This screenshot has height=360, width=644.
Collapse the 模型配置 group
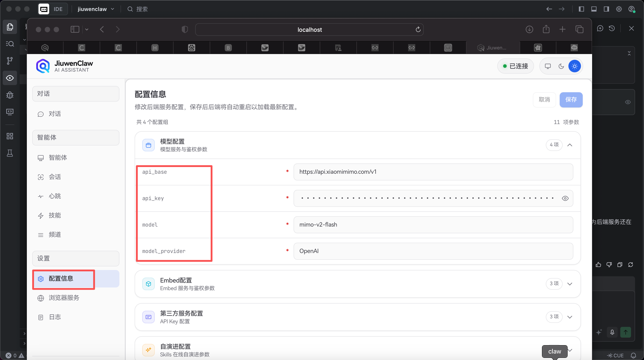(570, 145)
